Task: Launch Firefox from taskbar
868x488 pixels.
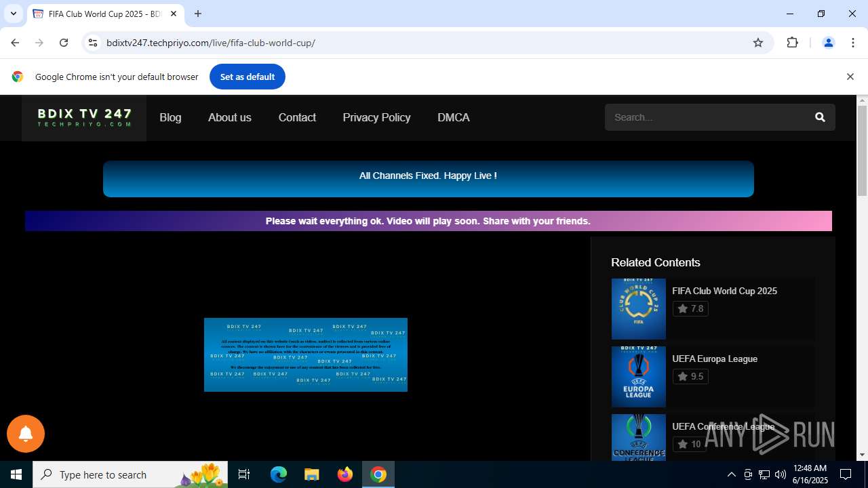Action: click(345, 474)
